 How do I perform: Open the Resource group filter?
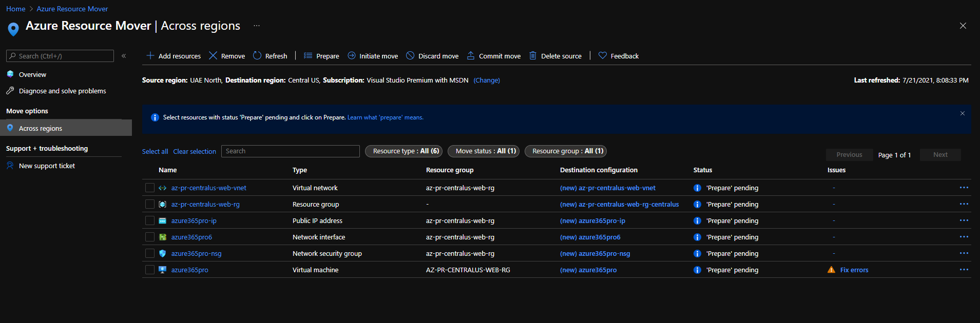coord(566,151)
